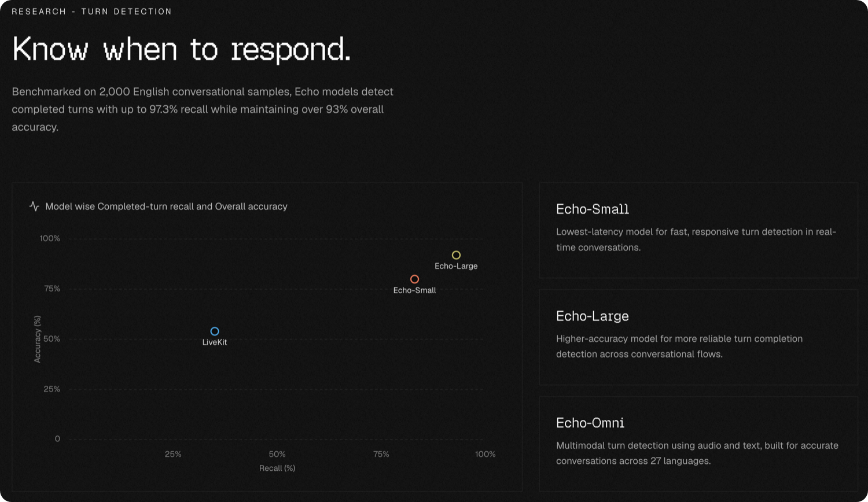This screenshot has height=502, width=868.
Task: Click the '100%' x-axis tick label
Action: click(x=486, y=454)
